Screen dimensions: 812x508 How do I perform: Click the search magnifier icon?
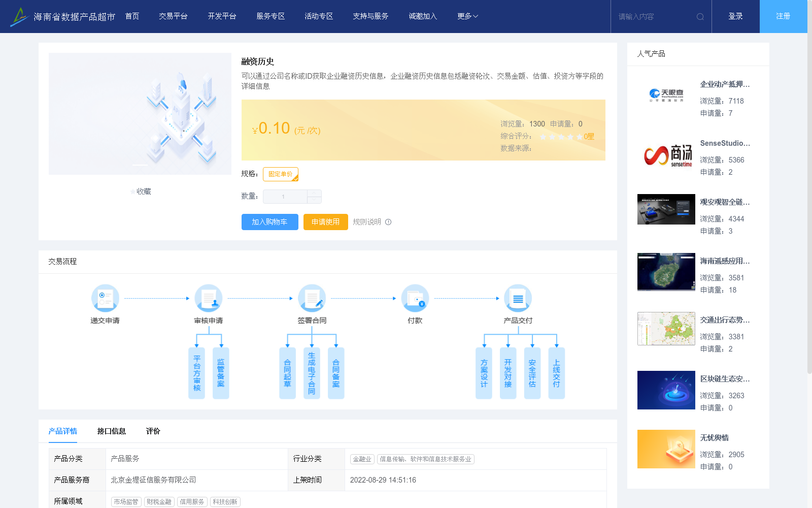700,17
